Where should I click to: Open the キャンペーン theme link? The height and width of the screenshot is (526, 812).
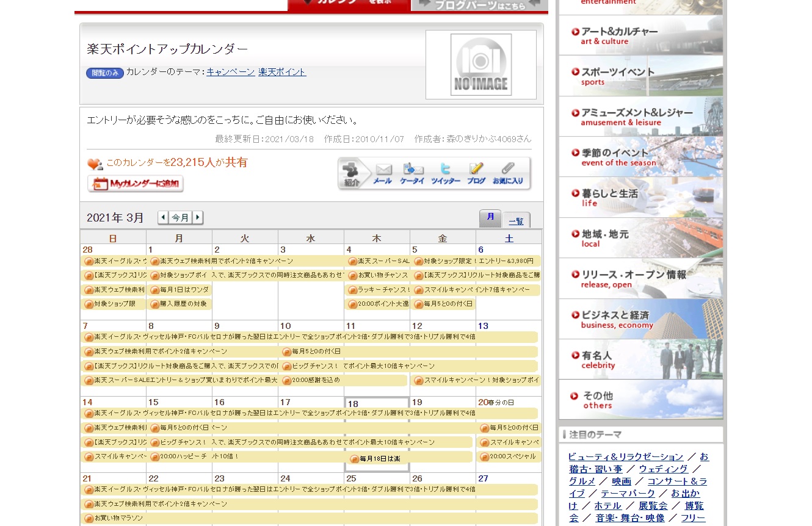coord(231,72)
